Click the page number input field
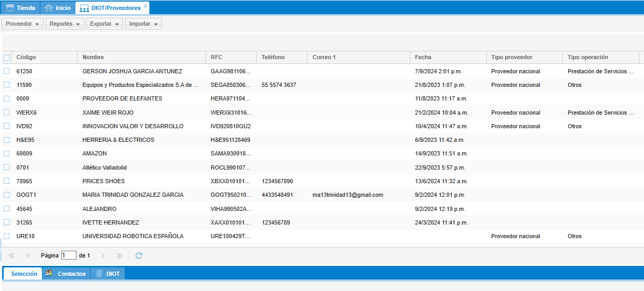Screen dimensions: 644x291 69,255
